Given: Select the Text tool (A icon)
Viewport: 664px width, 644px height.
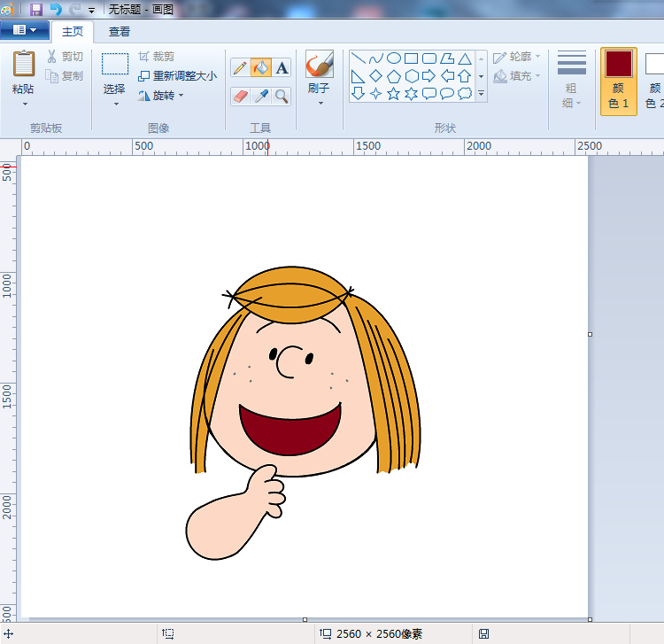Looking at the screenshot, I should tap(282, 68).
